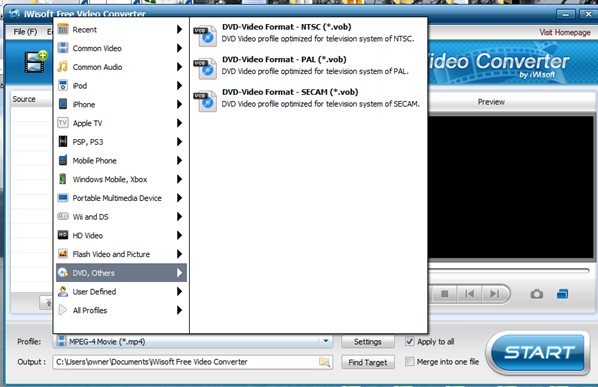Click the DVD, Others disc icon
The image size is (598, 387).
63,273
